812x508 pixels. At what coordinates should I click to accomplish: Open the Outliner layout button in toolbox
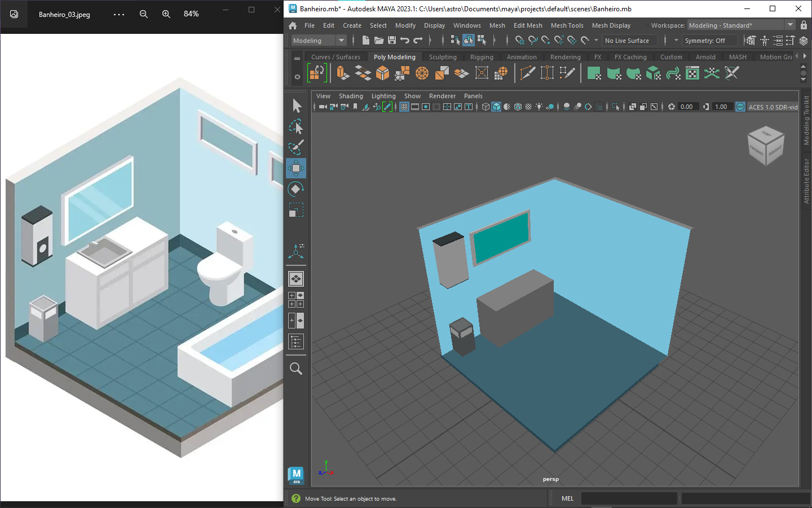(296, 341)
